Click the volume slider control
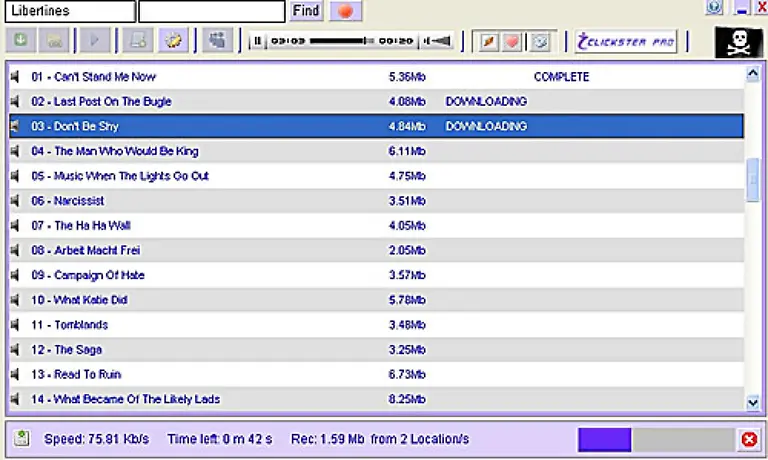Image resolution: width=768 pixels, height=460 pixels. 437,41
